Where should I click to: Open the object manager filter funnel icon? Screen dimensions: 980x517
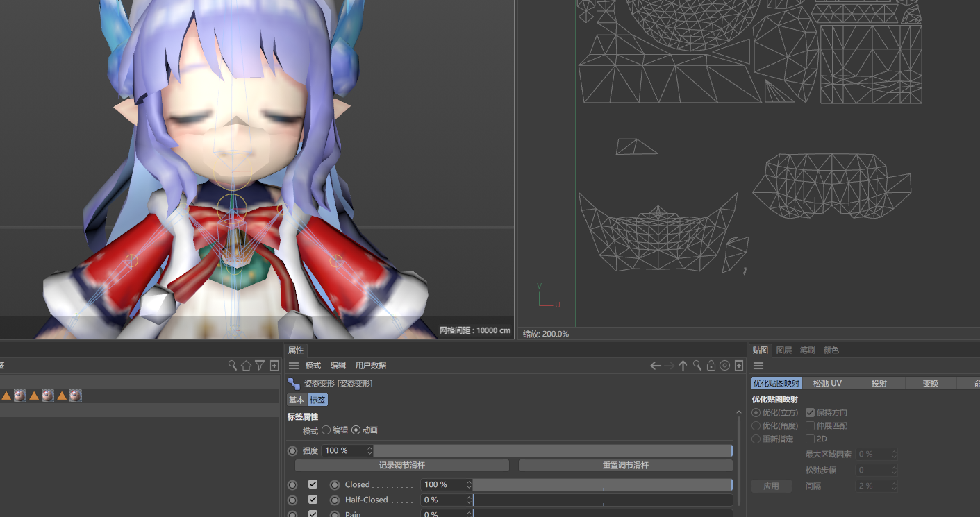click(x=260, y=365)
